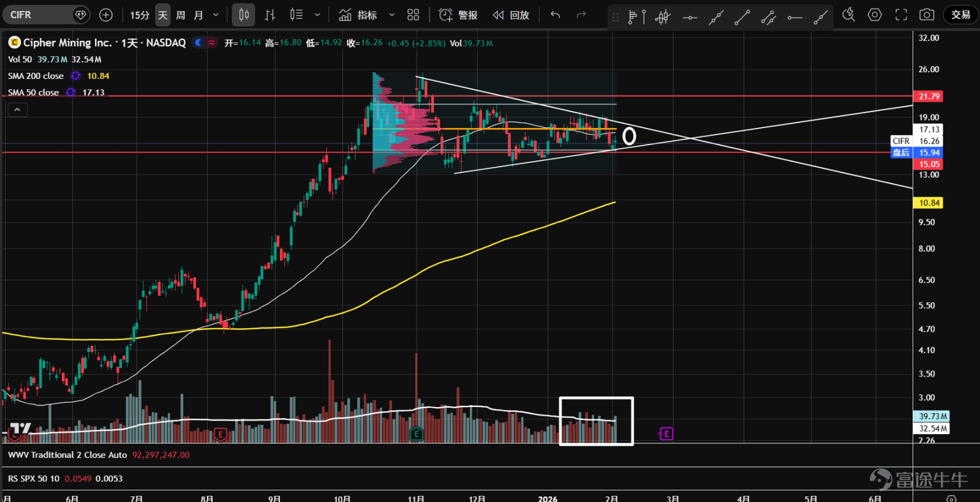
Task: Click the purple upcoming earnings E marker
Action: tap(666, 434)
